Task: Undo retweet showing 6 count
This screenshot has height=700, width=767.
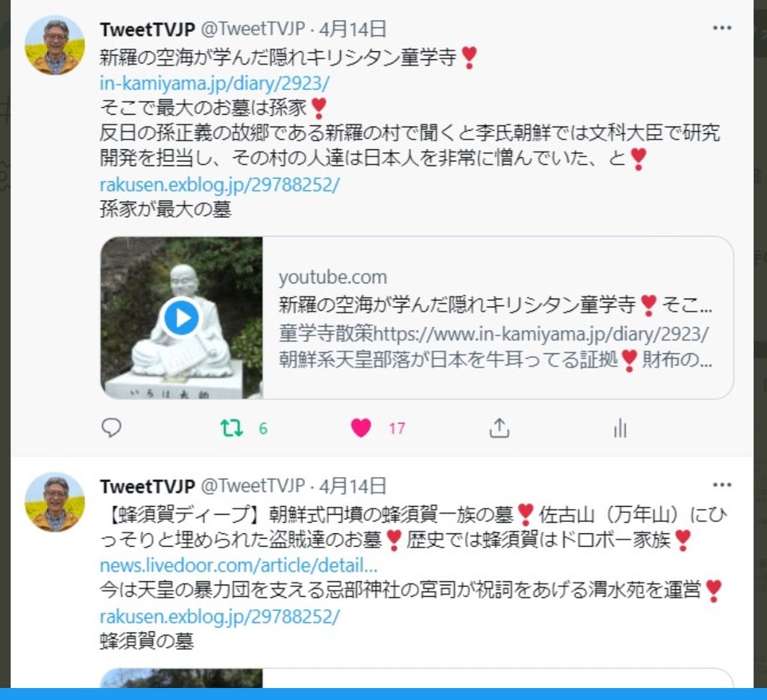Action: click(x=231, y=427)
